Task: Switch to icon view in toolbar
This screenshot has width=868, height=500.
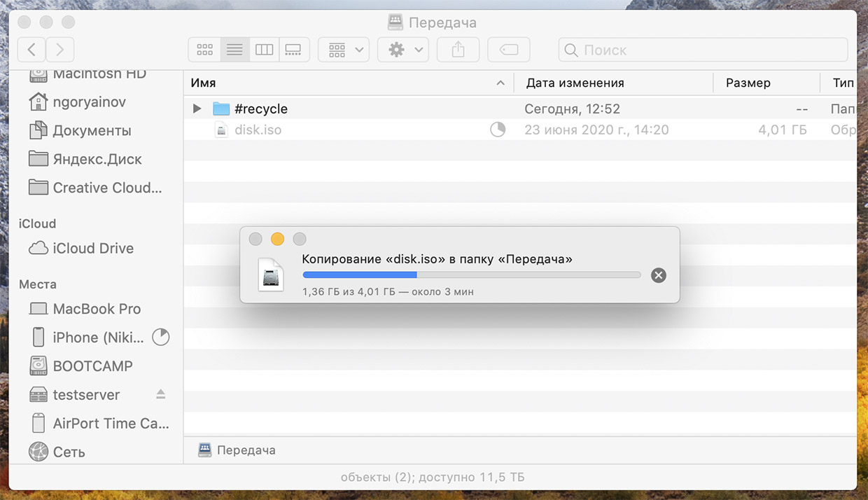Action: click(204, 50)
